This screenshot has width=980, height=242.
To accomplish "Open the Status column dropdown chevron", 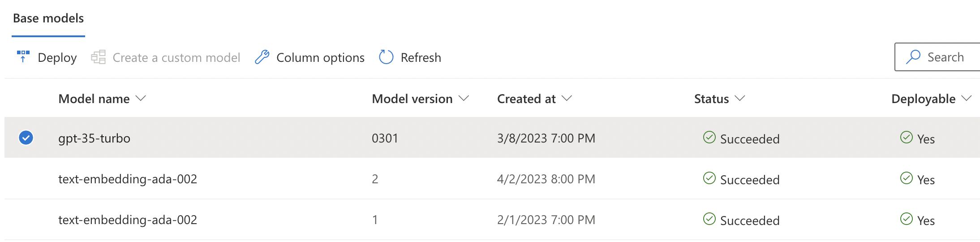I will pyautogui.click(x=740, y=99).
